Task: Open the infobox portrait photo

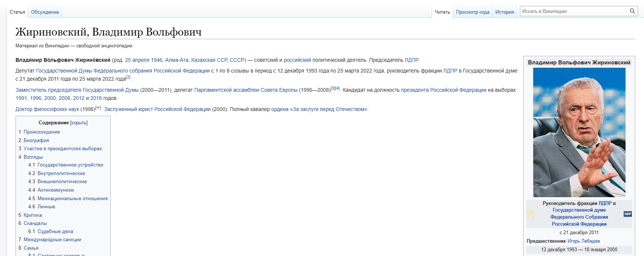Action: tap(579, 132)
